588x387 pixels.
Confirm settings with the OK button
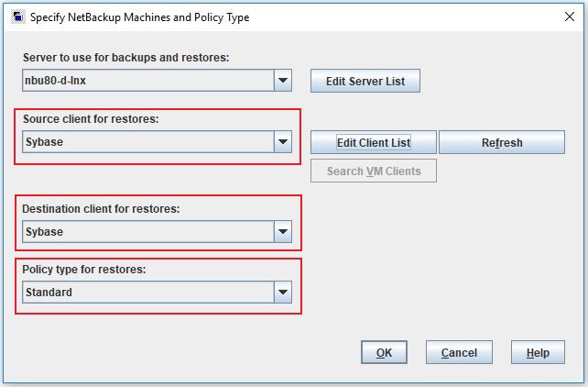pyautogui.click(x=384, y=352)
